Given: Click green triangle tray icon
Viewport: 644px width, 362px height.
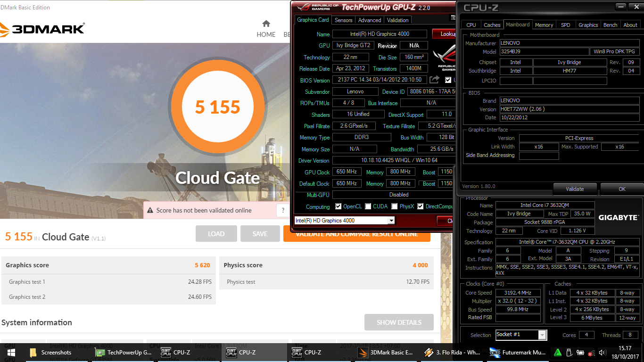Looking at the screenshot, I should (x=558, y=353).
